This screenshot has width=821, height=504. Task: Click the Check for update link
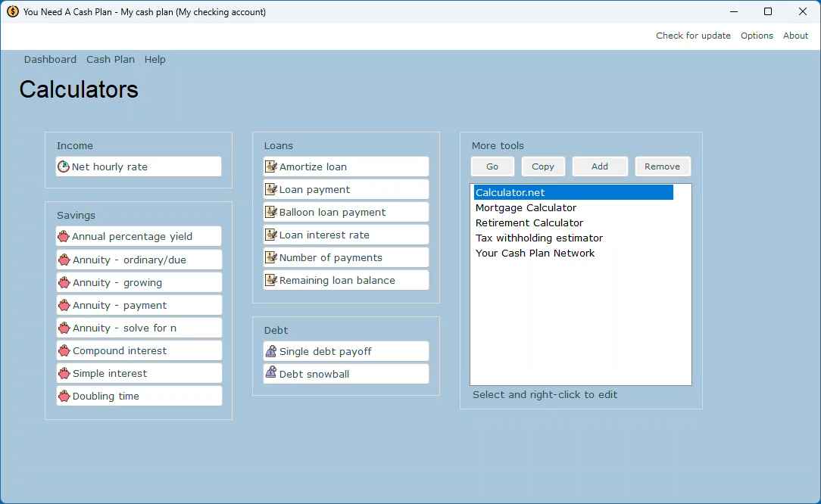click(693, 36)
